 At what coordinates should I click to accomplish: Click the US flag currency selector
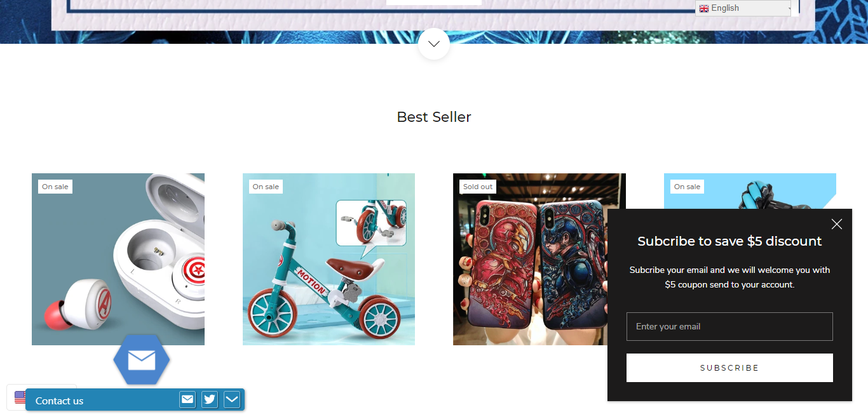pos(20,397)
